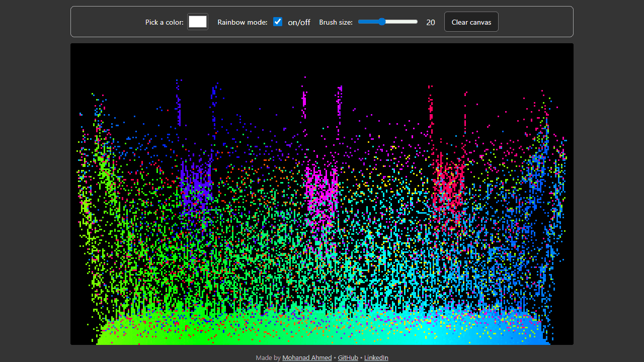Image resolution: width=644 pixels, height=362 pixels.
Task: Click the brush size value 20
Action: 431,22
